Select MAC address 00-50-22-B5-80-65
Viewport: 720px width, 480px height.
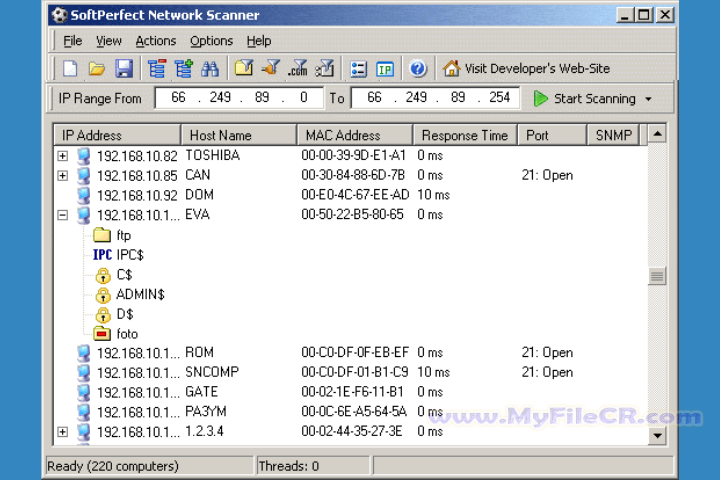(352, 215)
